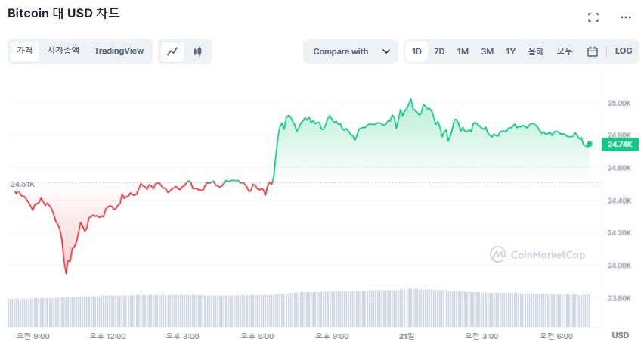Switch to the 시가총액 tab
The width and height of the screenshot is (644, 342).
pos(63,51)
